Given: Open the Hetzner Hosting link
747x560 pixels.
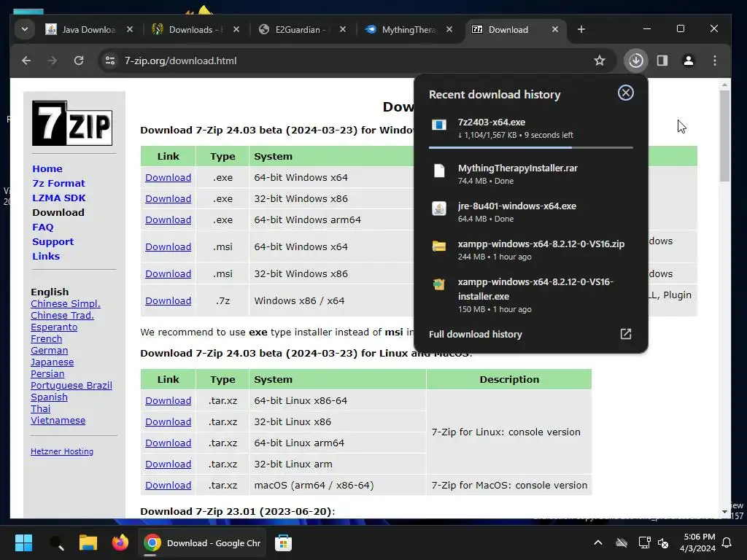Looking at the screenshot, I should [x=62, y=451].
